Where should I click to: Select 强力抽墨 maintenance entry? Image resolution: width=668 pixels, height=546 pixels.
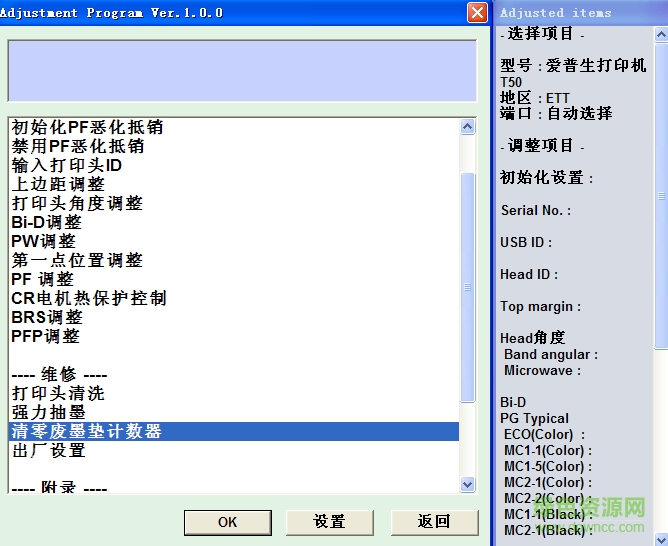pyautogui.click(x=233, y=412)
